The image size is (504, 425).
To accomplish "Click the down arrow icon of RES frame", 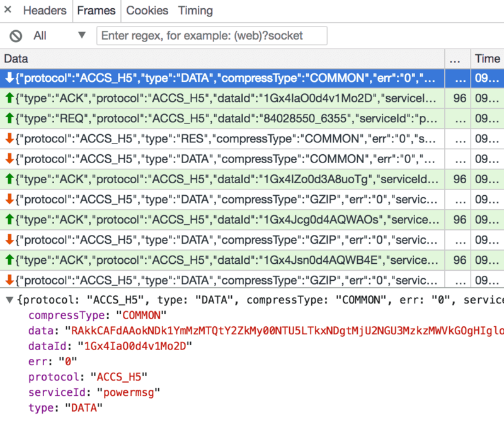I will click(9, 139).
